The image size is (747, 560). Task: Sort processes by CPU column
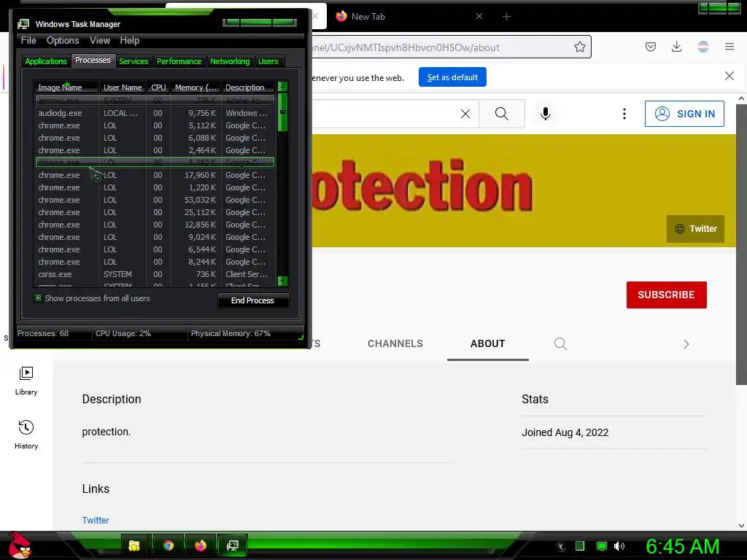click(158, 87)
